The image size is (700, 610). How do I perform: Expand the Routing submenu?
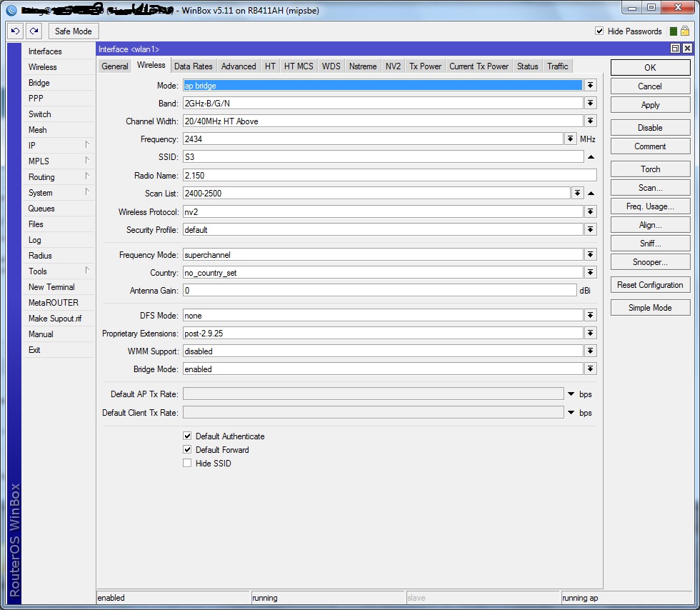(58, 177)
